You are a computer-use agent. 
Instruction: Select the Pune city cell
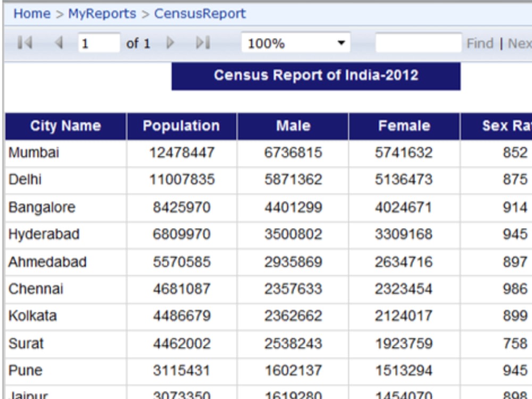click(x=66, y=370)
